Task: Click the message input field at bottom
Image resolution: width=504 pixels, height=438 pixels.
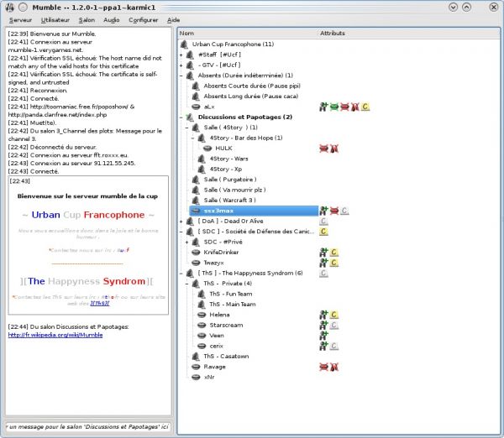Action: tap(87, 428)
